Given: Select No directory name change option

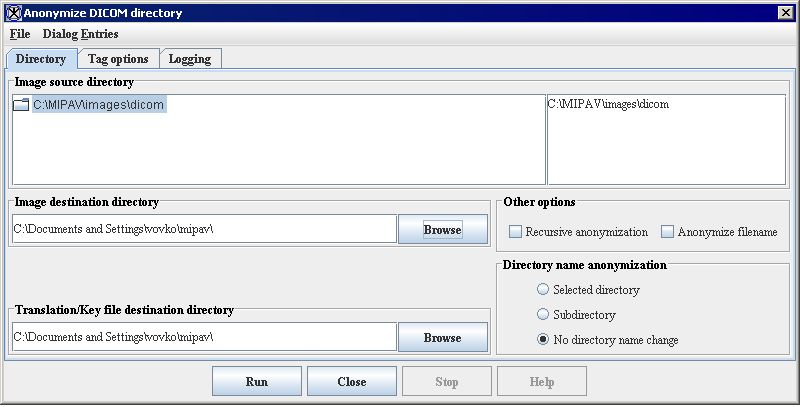Looking at the screenshot, I should [543, 340].
